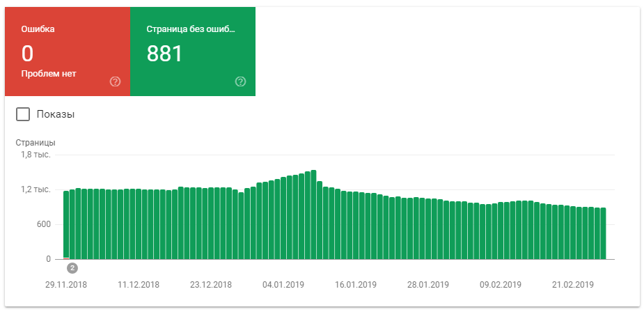Click the Проблем нет status text

coord(49,74)
